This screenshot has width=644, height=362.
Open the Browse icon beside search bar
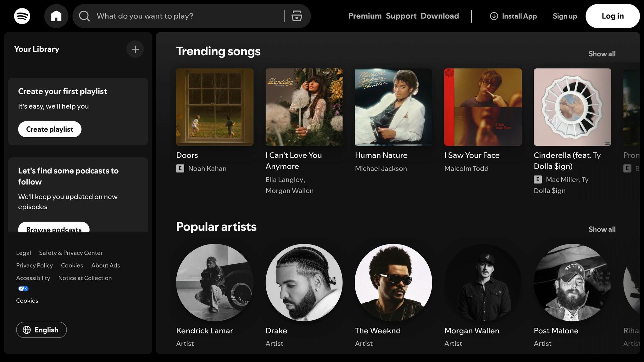(296, 16)
